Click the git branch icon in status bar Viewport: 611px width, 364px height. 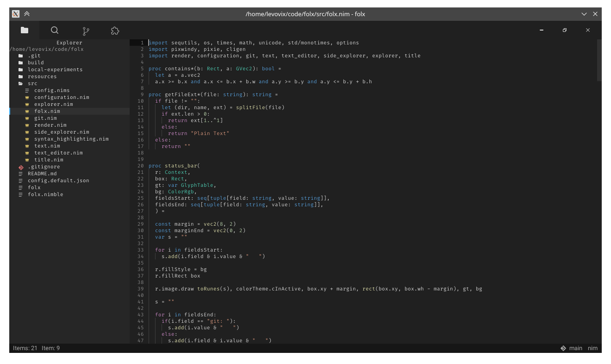coord(563,348)
